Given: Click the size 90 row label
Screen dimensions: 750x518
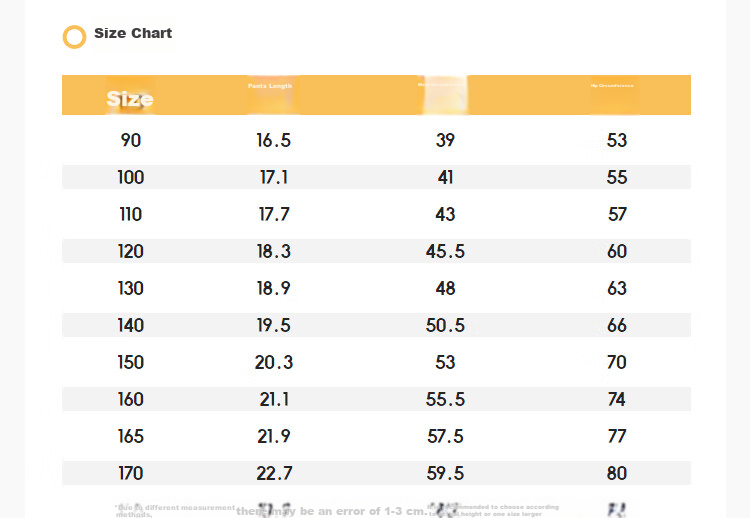Looking at the screenshot, I should tap(131, 140).
